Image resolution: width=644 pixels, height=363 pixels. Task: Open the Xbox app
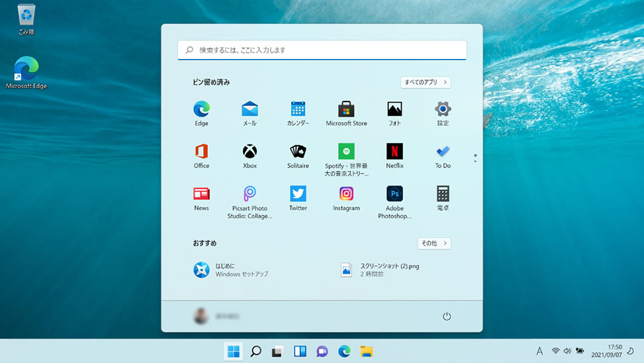coord(250,156)
